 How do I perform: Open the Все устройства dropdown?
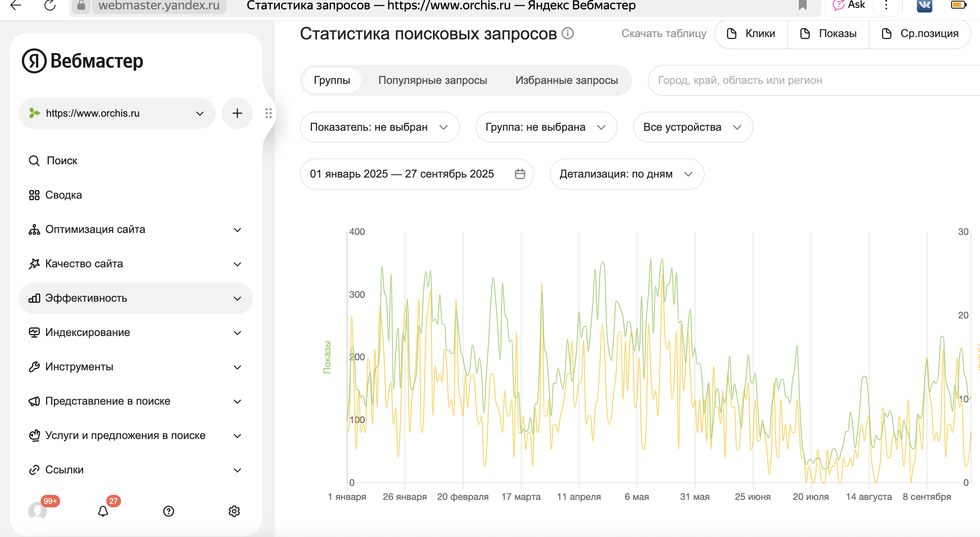[x=693, y=127]
